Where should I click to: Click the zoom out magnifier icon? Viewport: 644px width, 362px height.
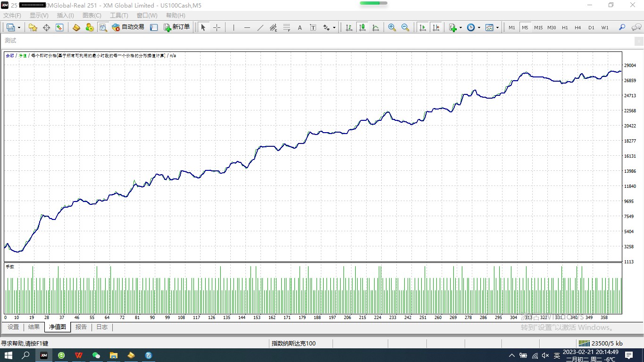point(405,27)
